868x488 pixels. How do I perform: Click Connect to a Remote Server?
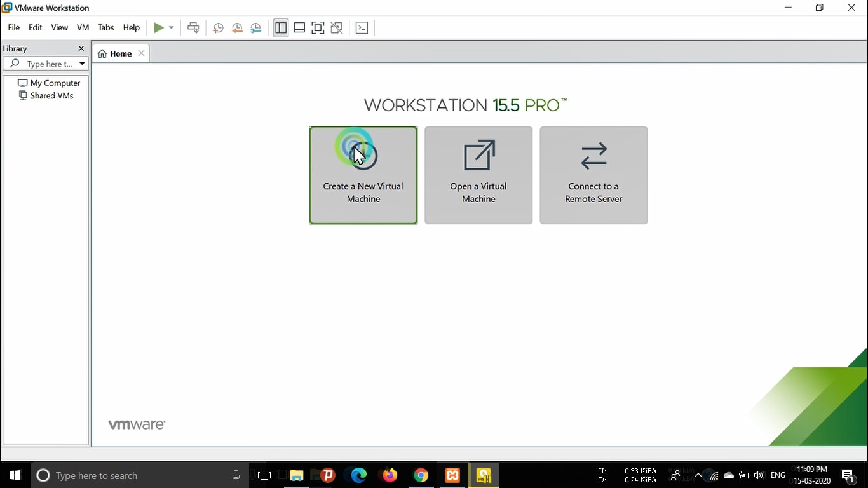coord(593,175)
